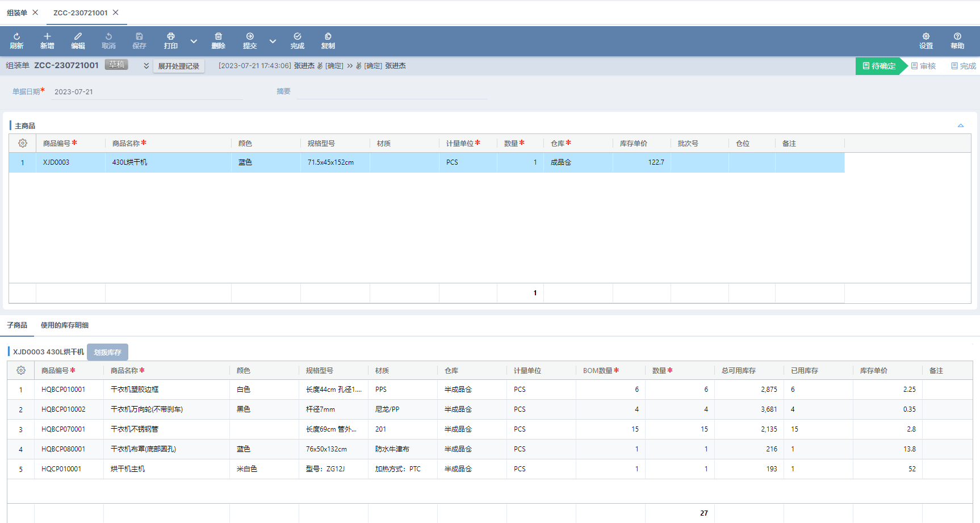Click the 复制 copy icon
Viewport: 980px width, 523px height.
(x=328, y=37)
